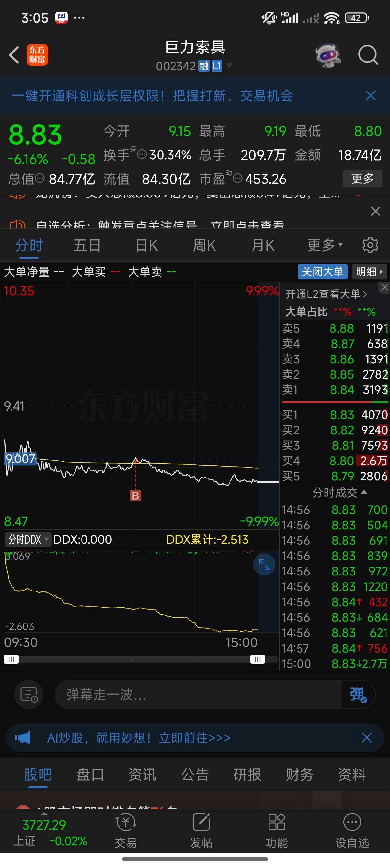Select the 公告 tab
Image resolution: width=390 pixels, height=868 pixels.
[x=195, y=775]
